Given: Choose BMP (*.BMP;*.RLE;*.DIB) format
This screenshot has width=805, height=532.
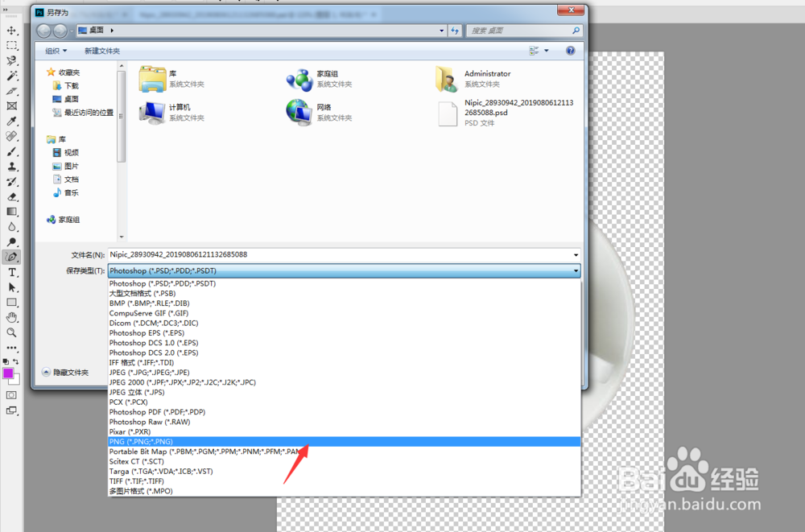Looking at the screenshot, I should [x=344, y=303].
